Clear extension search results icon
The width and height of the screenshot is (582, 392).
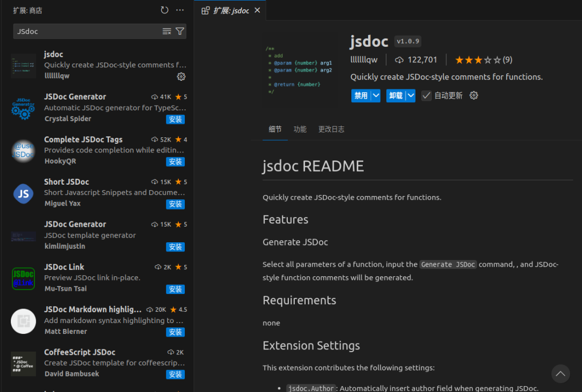[x=167, y=32]
